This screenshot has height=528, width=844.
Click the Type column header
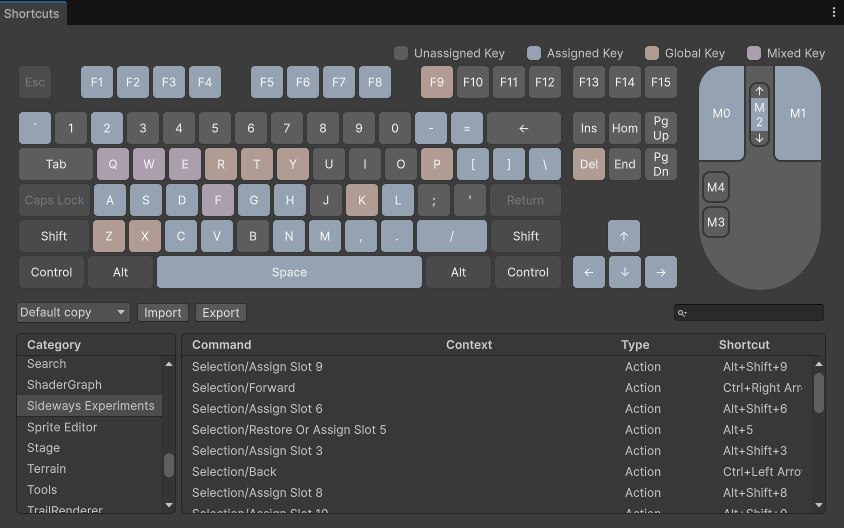click(635, 344)
